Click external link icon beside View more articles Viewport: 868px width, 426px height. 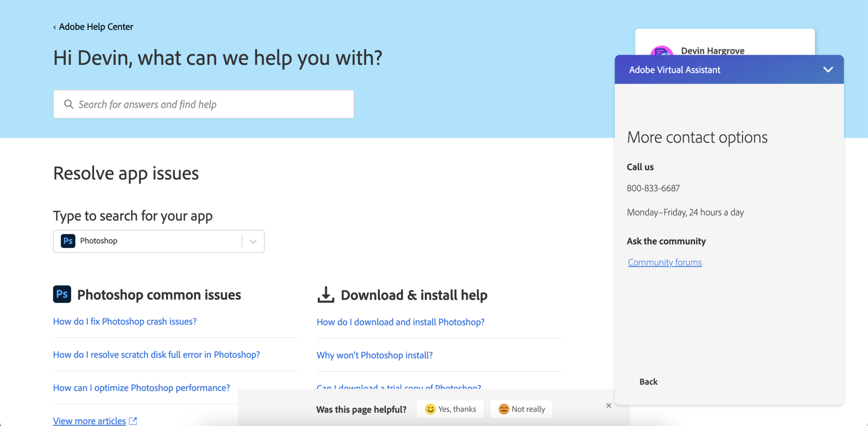(x=133, y=421)
